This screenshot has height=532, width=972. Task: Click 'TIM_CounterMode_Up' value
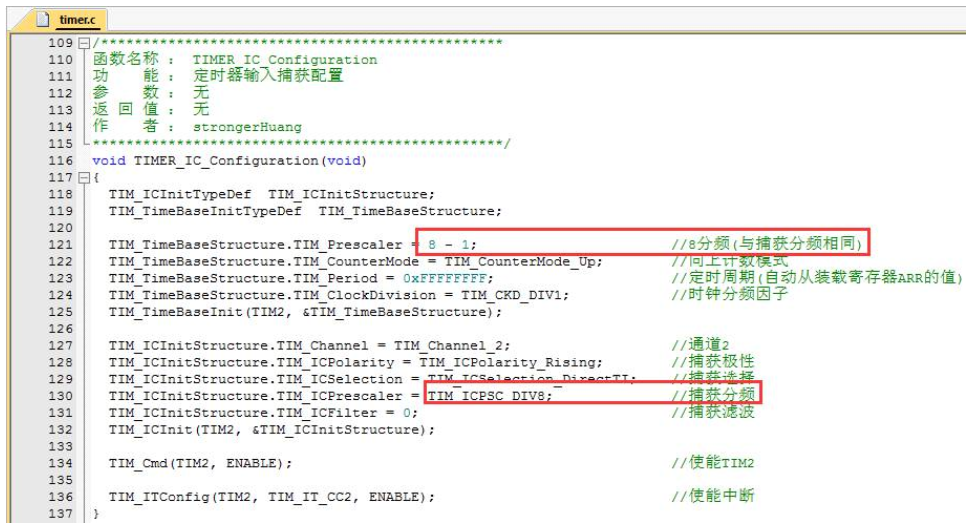[520, 262]
